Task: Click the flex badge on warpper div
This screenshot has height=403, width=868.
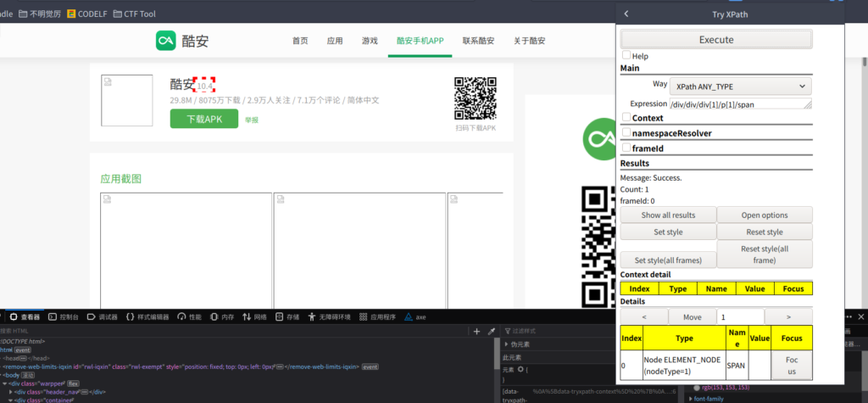Action: pyautogui.click(x=74, y=383)
